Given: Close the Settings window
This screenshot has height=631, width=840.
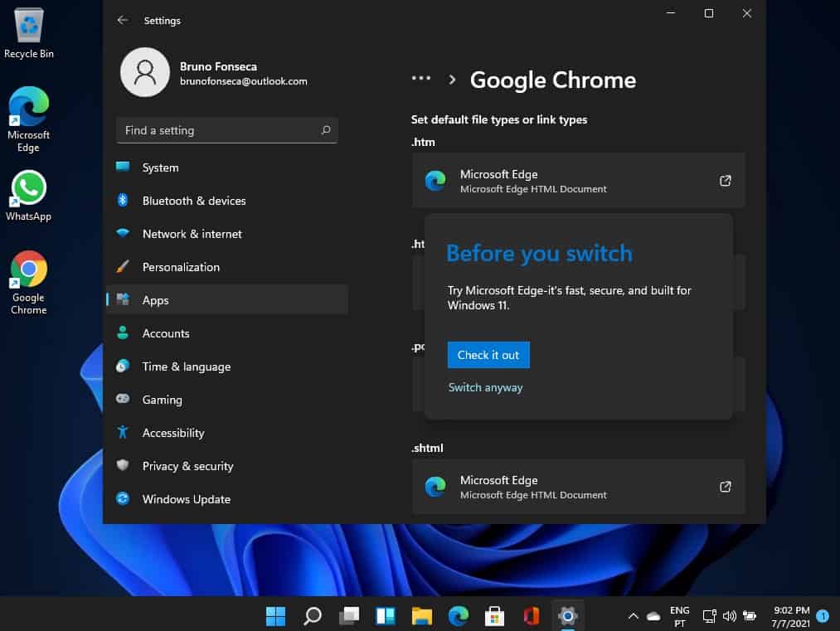Looking at the screenshot, I should [747, 13].
